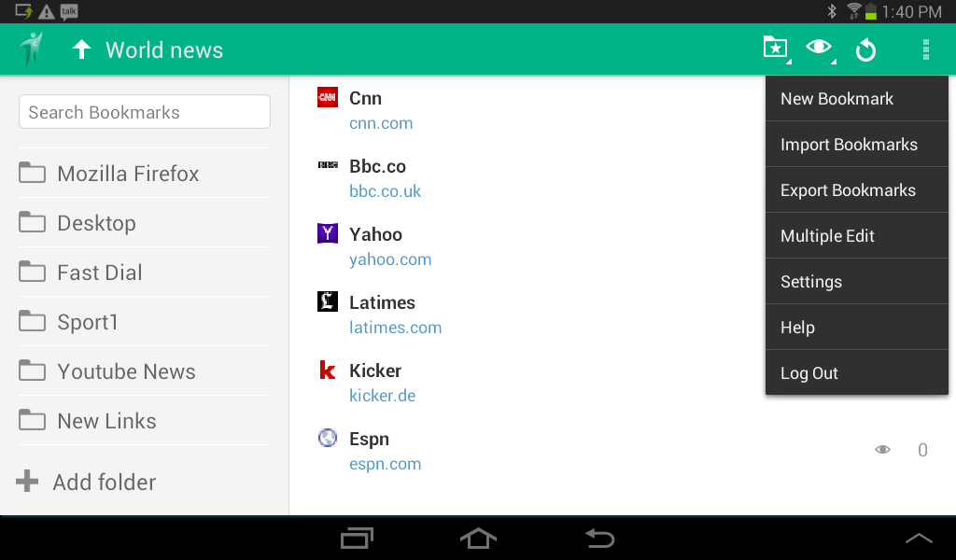Click the World news title text

click(x=164, y=50)
